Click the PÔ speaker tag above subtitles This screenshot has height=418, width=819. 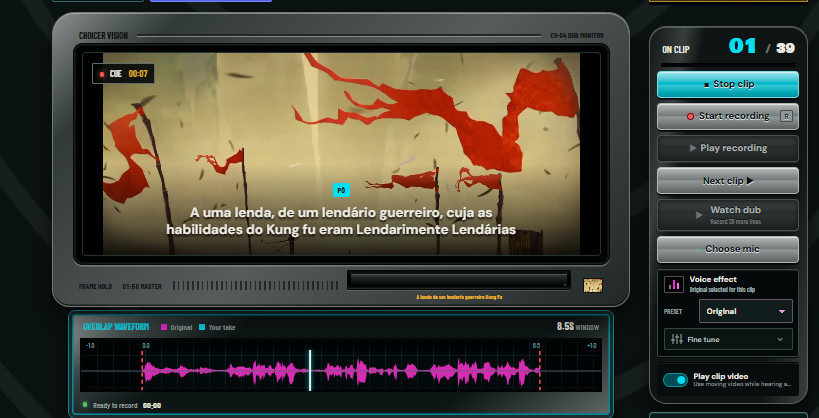pyautogui.click(x=341, y=190)
